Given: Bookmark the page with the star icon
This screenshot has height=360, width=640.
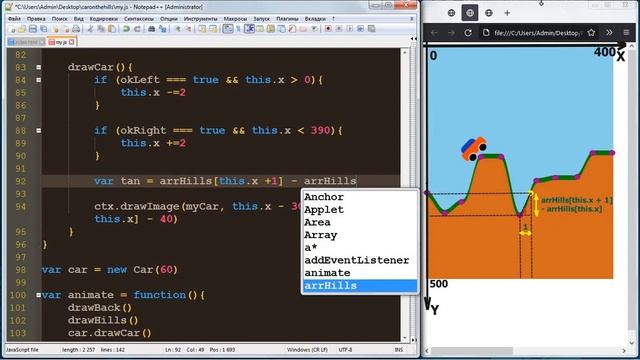Looking at the screenshot, I should [x=591, y=33].
